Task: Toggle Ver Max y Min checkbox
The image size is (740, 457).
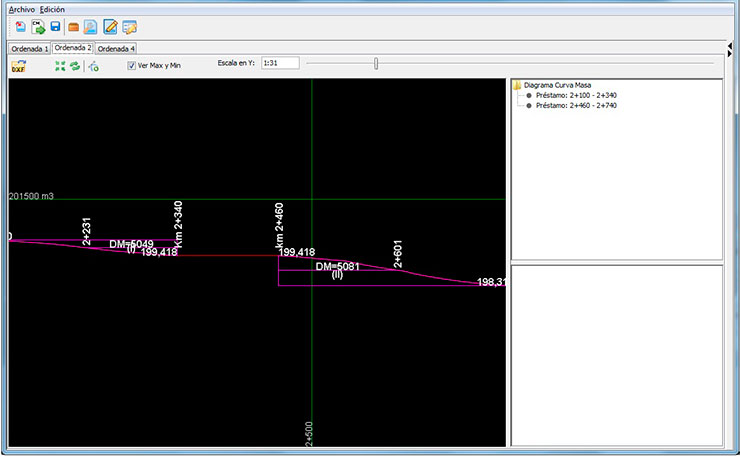Action: (x=132, y=66)
